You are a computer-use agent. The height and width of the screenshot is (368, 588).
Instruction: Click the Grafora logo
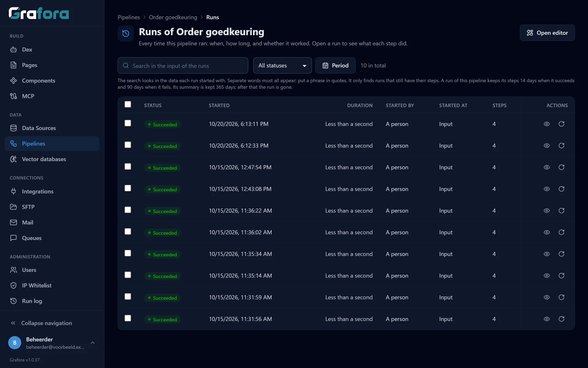point(39,13)
